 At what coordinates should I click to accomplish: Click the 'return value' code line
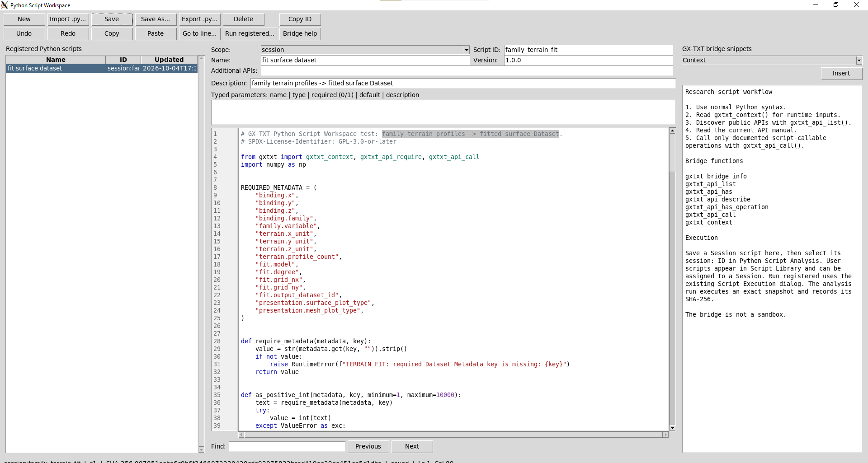[x=277, y=372]
